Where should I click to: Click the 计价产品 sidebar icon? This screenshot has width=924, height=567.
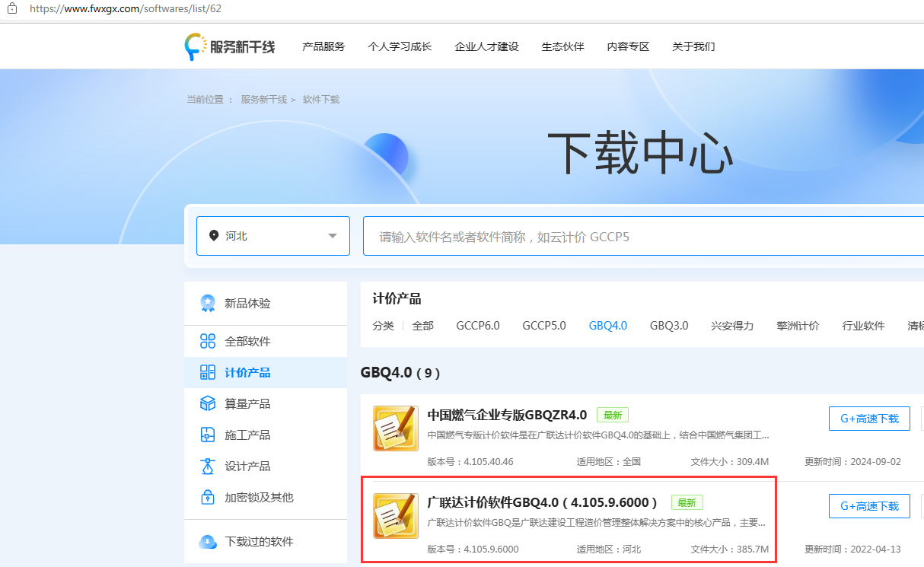tap(208, 372)
